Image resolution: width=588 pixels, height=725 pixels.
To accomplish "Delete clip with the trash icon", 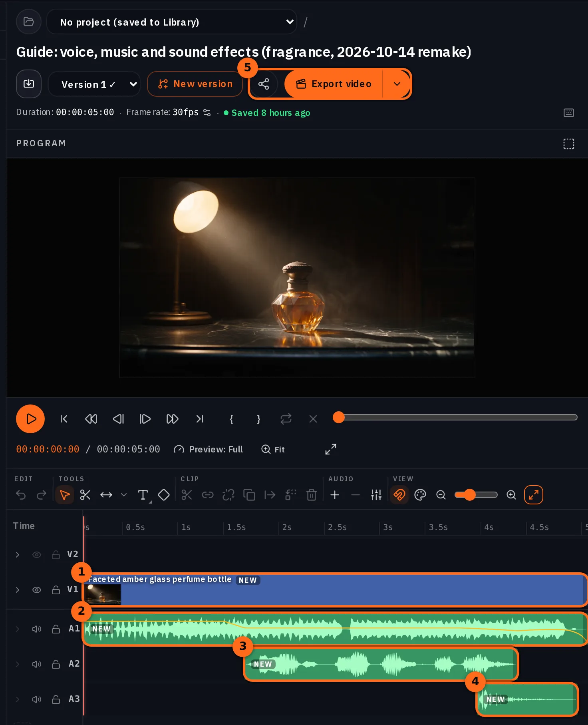I will pyautogui.click(x=312, y=495).
